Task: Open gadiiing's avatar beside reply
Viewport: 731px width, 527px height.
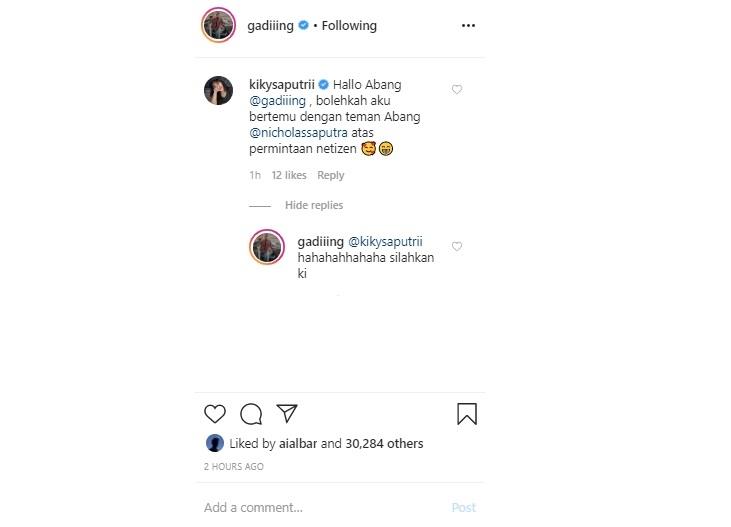Action: [267, 246]
